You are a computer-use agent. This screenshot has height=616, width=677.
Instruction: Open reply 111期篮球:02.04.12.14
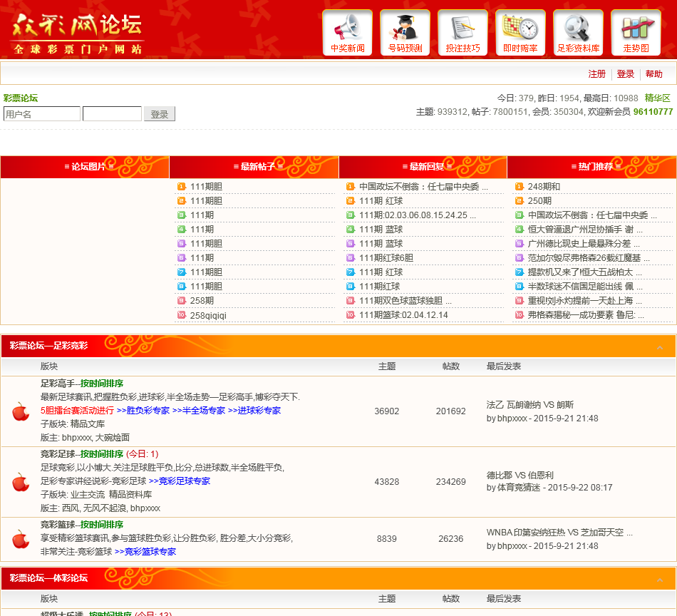pyautogui.click(x=403, y=315)
